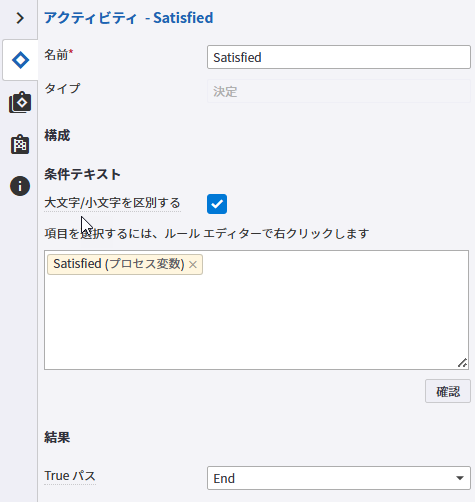
Task: Click the 名前 field label
Action: (59, 55)
